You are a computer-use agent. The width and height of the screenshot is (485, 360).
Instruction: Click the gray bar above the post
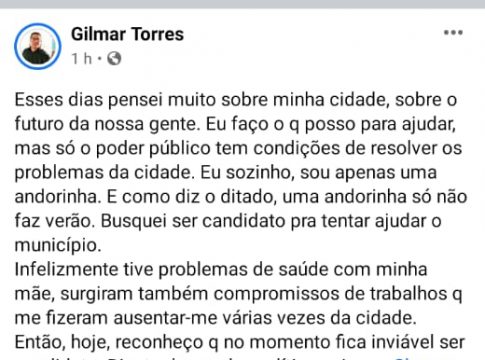point(242,4)
